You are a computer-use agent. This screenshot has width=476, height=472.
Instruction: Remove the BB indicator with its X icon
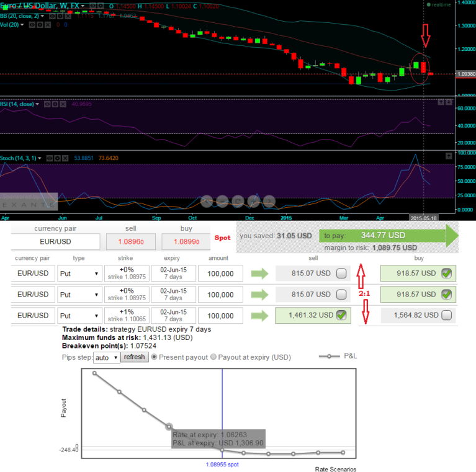tap(68, 16)
